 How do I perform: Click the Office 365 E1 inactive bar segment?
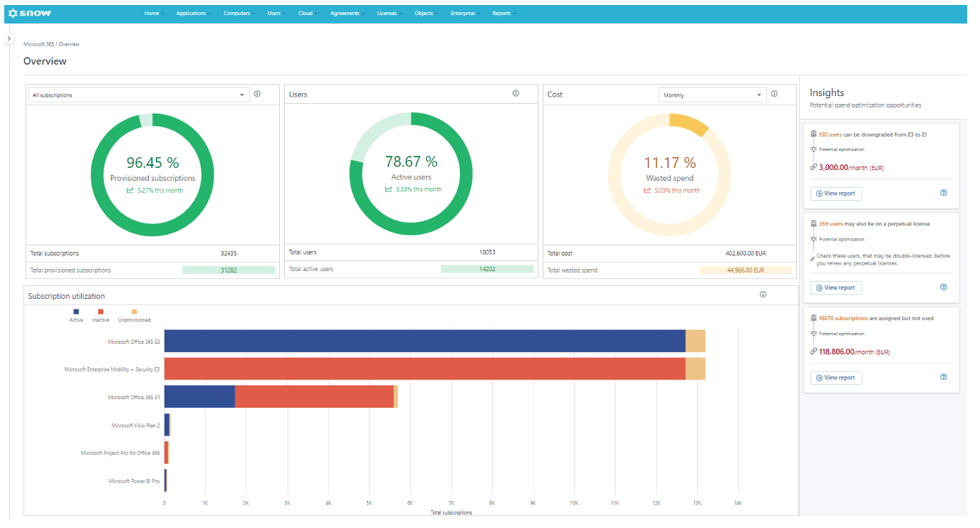tap(314, 397)
